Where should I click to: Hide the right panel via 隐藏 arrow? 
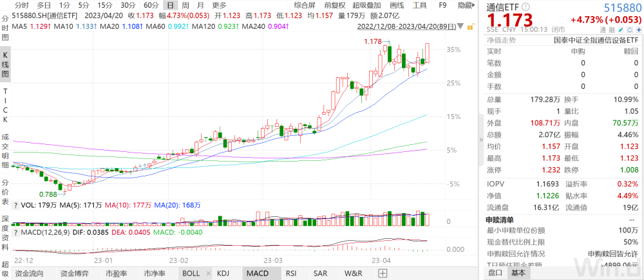pos(467,5)
